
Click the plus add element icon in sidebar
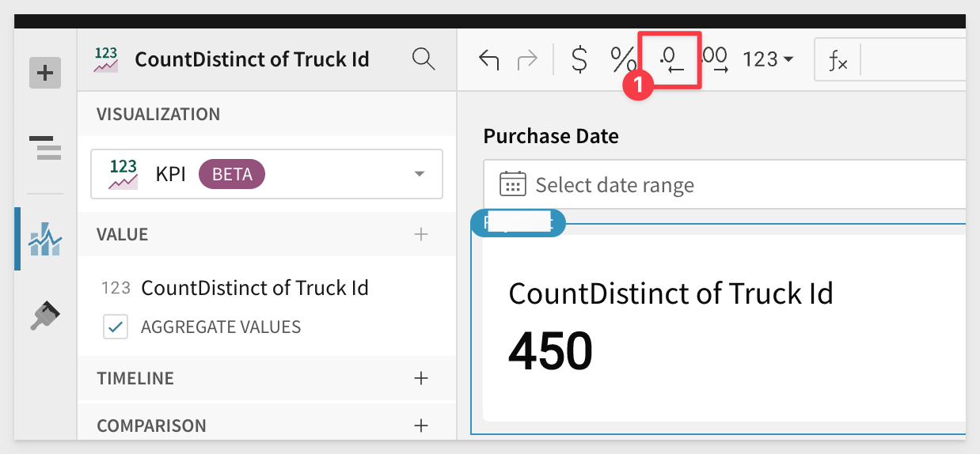[x=45, y=74]
